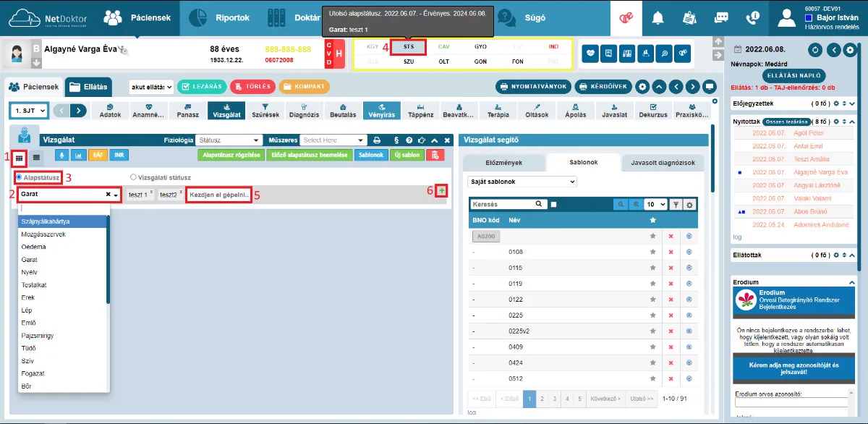Tick the checkbox beside the Keresés field

[x=554, y=205]
